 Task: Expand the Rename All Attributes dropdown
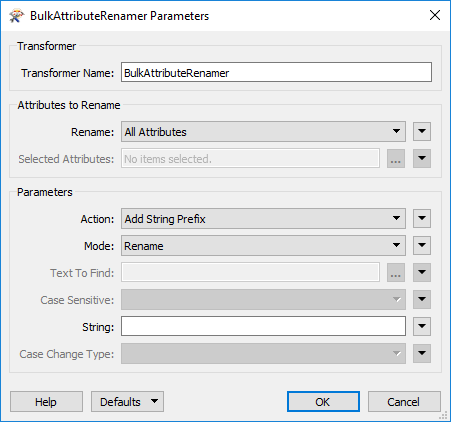coord(263,132)
